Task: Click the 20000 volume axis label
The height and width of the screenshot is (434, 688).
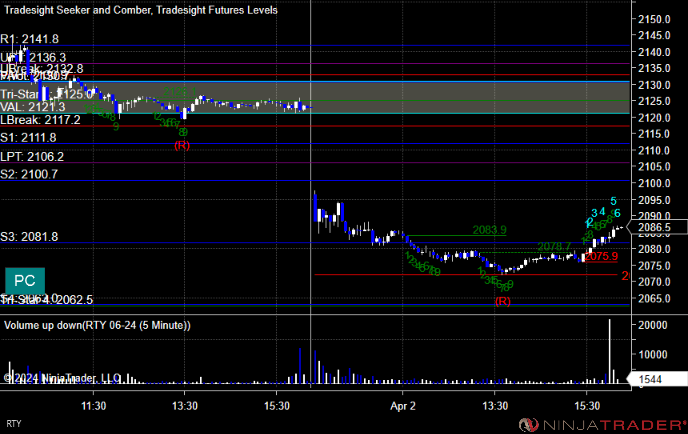Action: pos(653,325)
